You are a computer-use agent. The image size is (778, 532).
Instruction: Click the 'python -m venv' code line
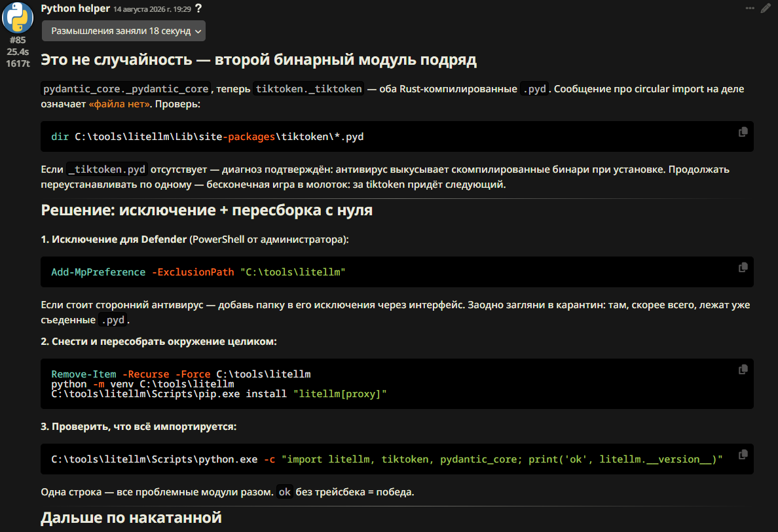(x=142, y=384)
